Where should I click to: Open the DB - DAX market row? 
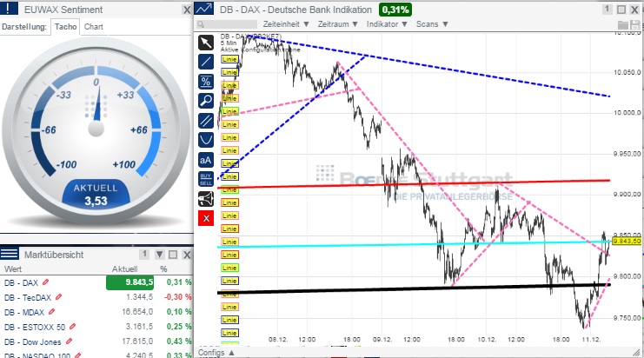click(x=96, y=282)
